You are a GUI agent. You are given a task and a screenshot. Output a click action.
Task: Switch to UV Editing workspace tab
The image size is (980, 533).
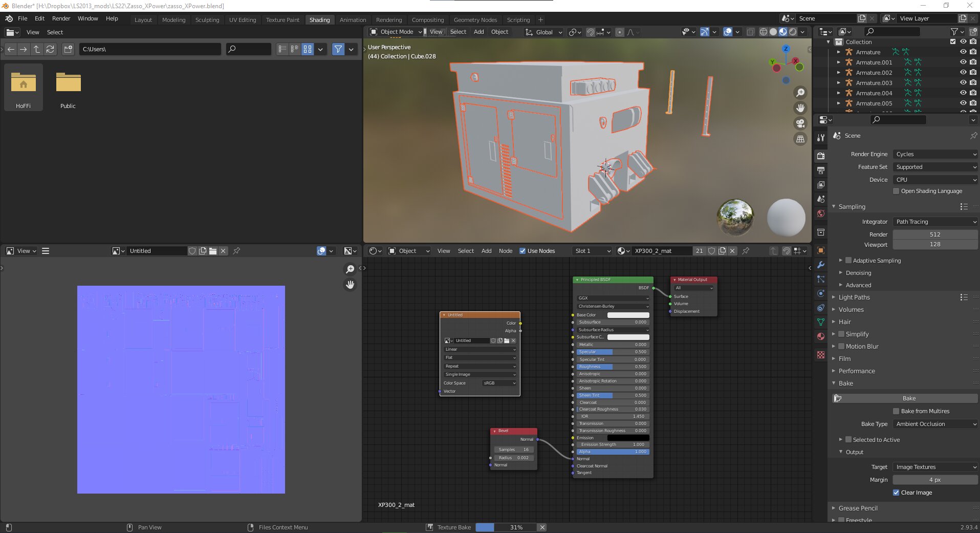[243, 20]
